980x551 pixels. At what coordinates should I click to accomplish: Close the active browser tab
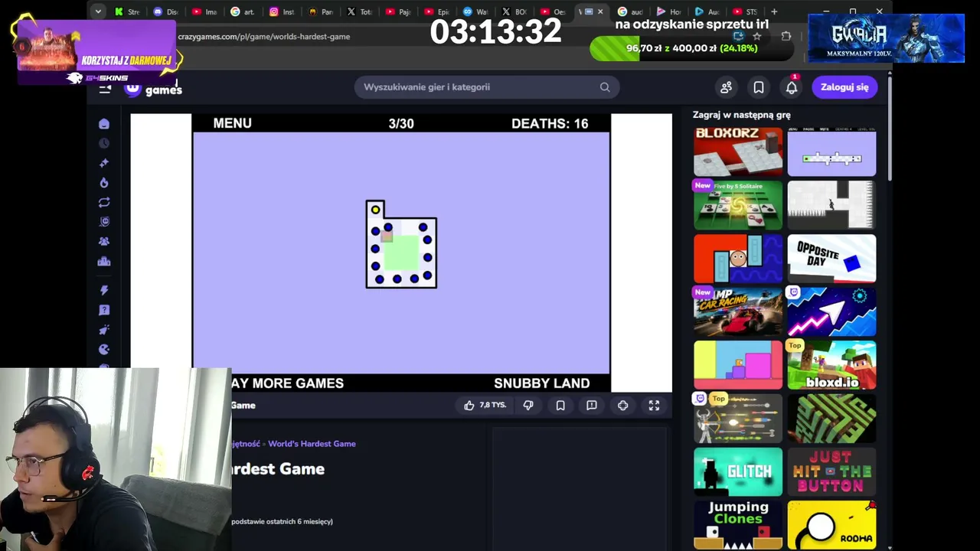[x=600, y=11]
